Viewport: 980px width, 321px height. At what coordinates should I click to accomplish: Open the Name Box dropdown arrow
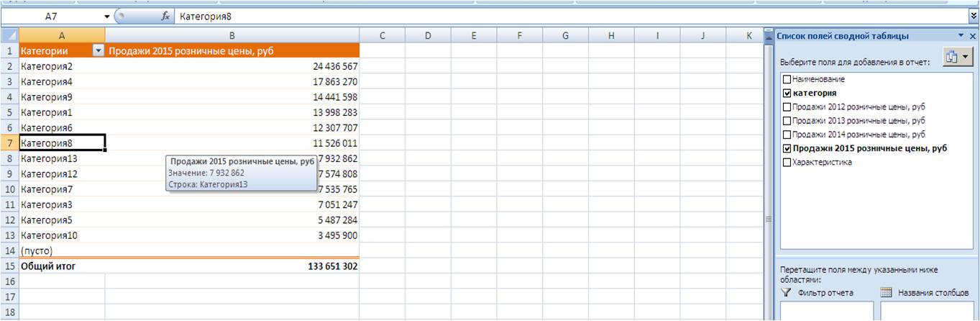(x=107, y=16)
